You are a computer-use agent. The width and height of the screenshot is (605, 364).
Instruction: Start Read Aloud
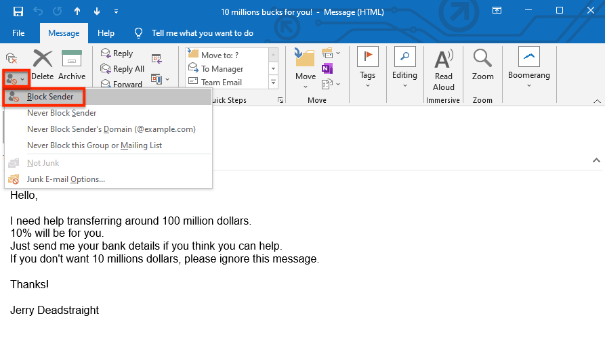pos(443,69)
